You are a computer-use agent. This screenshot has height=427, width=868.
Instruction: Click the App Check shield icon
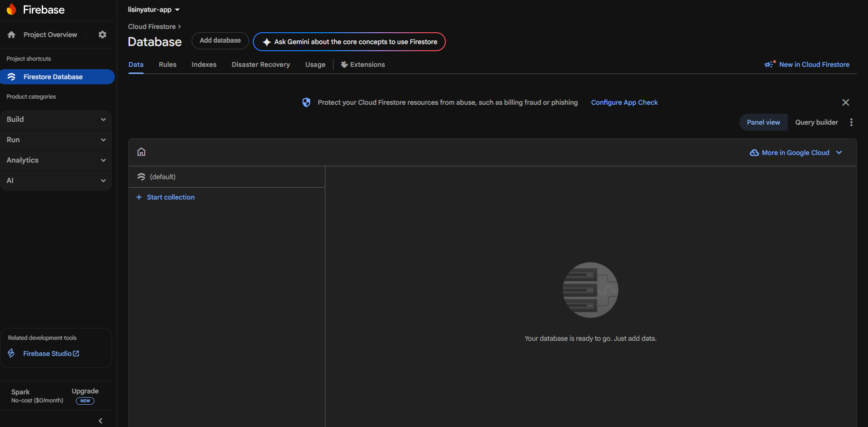click(x=306, y=102)
